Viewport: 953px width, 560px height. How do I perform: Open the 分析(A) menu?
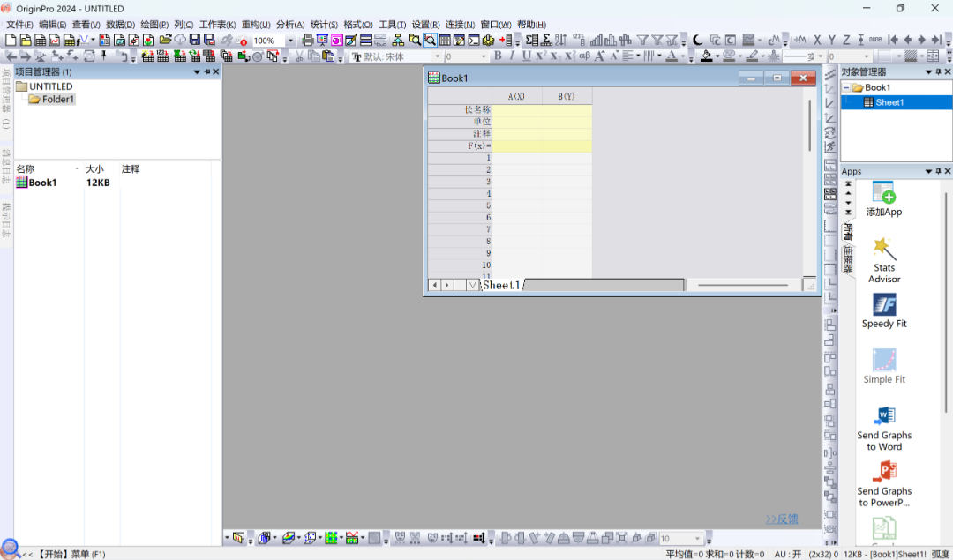pos(290,25)
